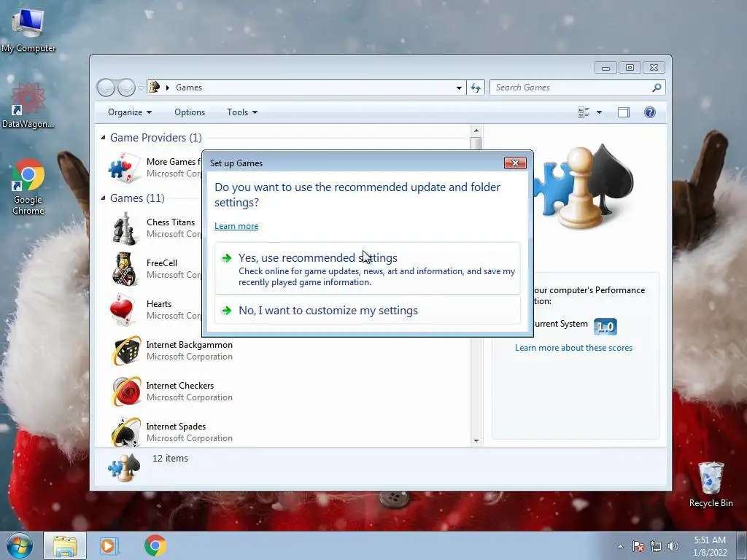Click the search magnifier icon
Viewport: 747px width, 560px height.
657,87
